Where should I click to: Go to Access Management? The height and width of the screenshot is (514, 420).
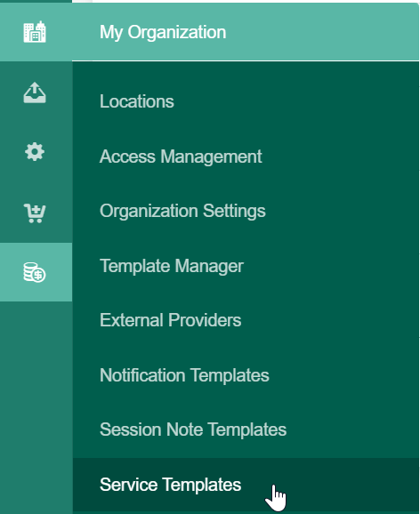tap(181, 157)
